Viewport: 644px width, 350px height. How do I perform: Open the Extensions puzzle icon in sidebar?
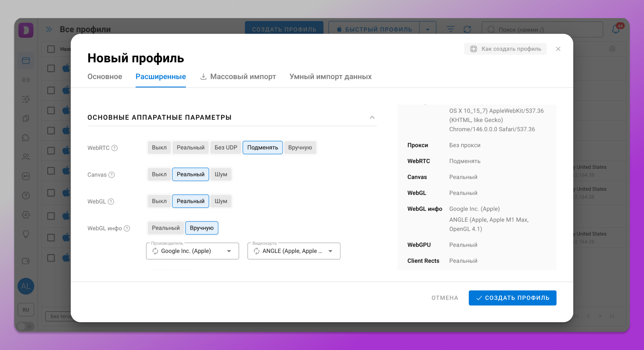(26, 137)
